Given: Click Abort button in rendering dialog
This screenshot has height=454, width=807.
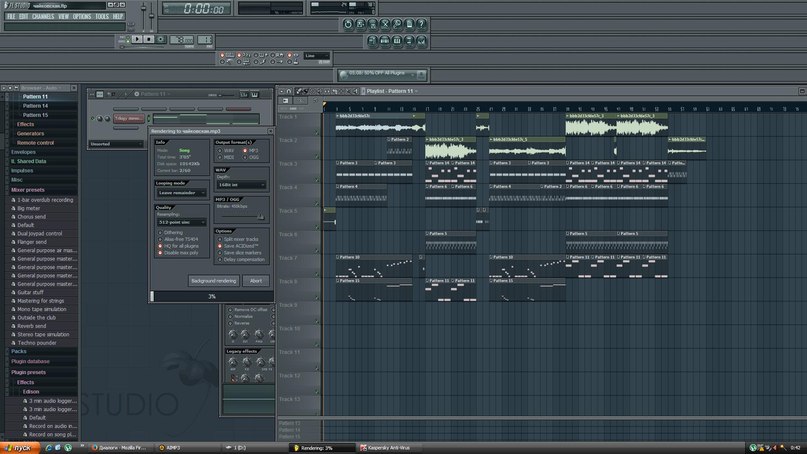Looking at the screenshot, I should pyautogui.click(x=256, y=281).
